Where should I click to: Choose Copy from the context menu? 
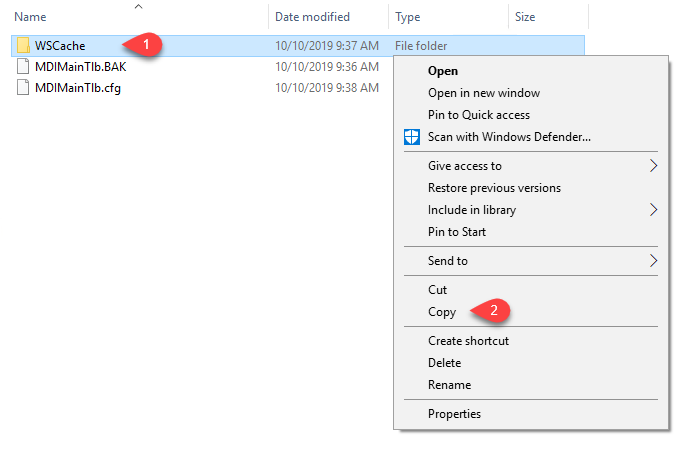pos(531,312)
